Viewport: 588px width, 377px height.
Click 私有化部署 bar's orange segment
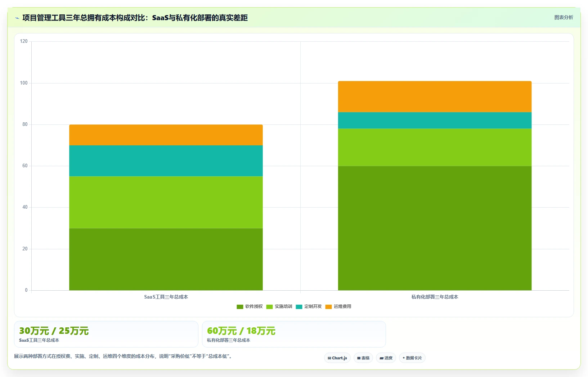click(435, 96)
